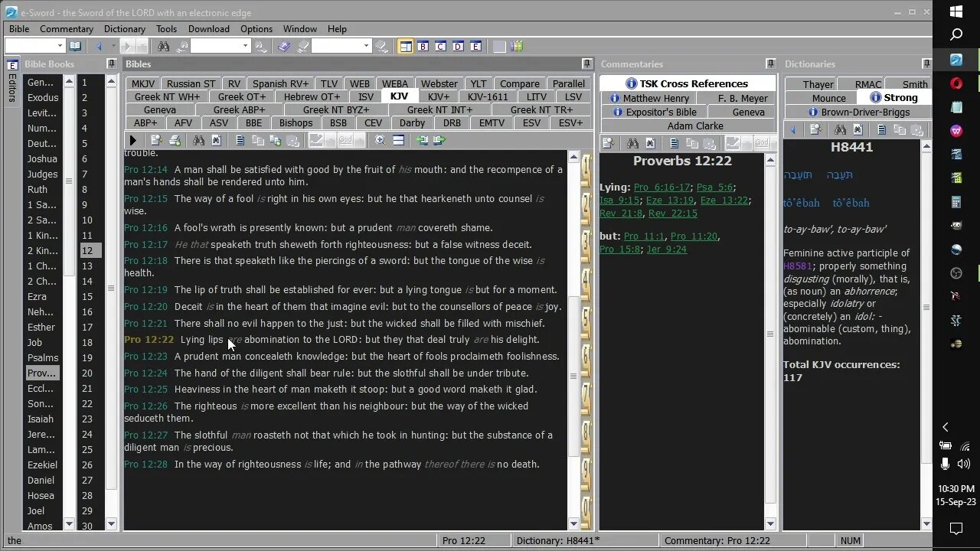This screenshot has height=551, width=980.
Task: Click Bible Books list scroll up arrow
Action: click(x=70, y=81)
